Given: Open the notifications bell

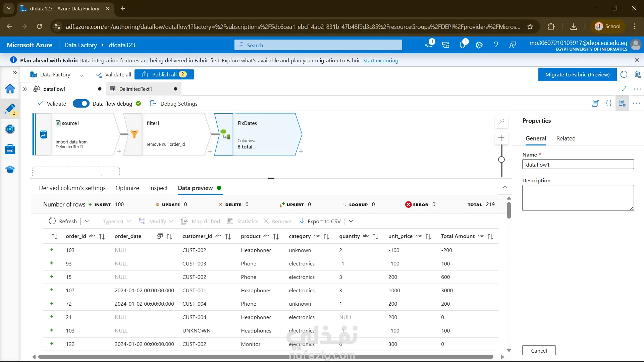Looking at the screenshot, I should pos(463,45).
